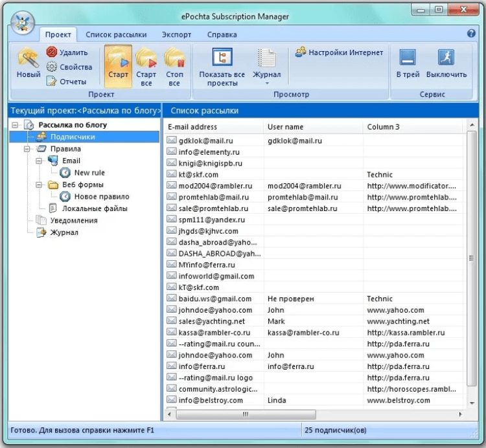Click envelope icon beside infoworld@gmail.com
The image size is (486, 448).
[x=172, y=276]
